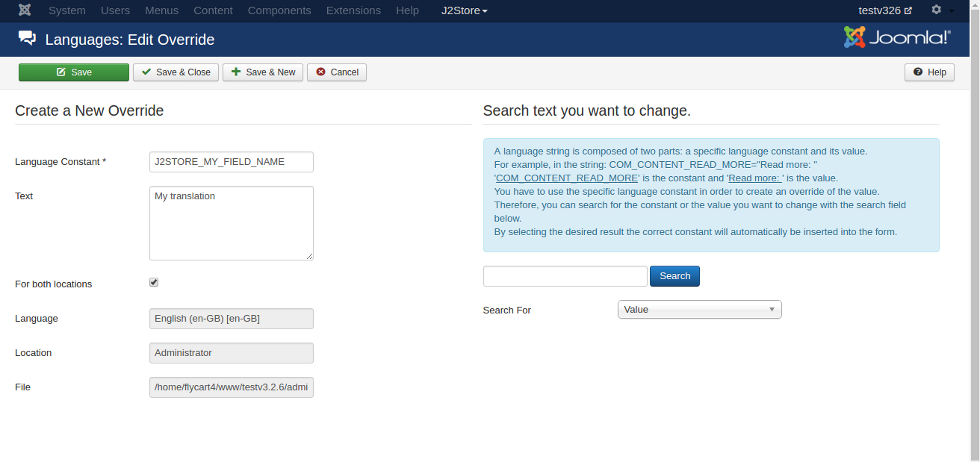Open the Extensions menu
This screenshot has width=980, height=462.
(353, 10)
